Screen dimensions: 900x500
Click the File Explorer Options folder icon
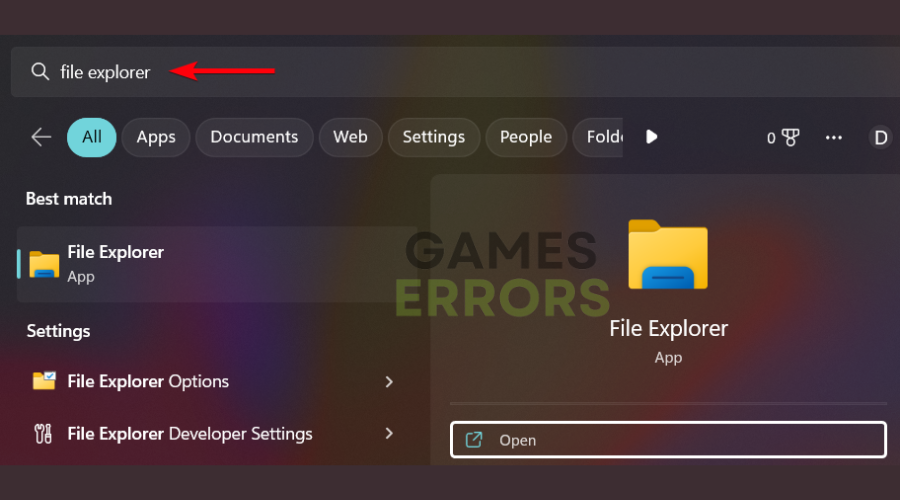click(44, 381)
